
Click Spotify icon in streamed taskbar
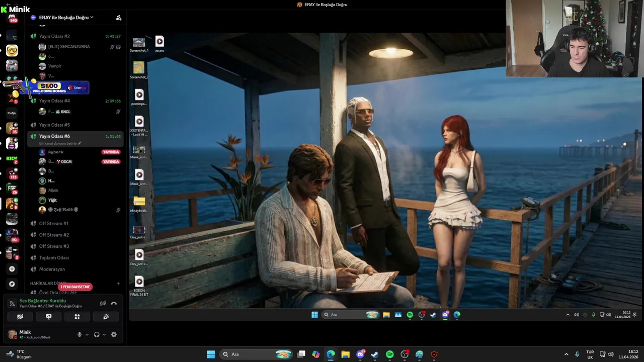(x=410, y=315)
